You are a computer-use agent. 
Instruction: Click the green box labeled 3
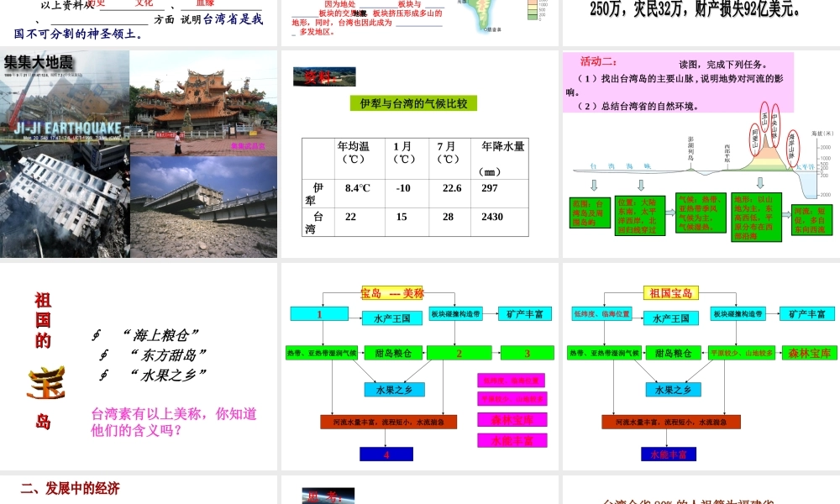click(528, 353)
